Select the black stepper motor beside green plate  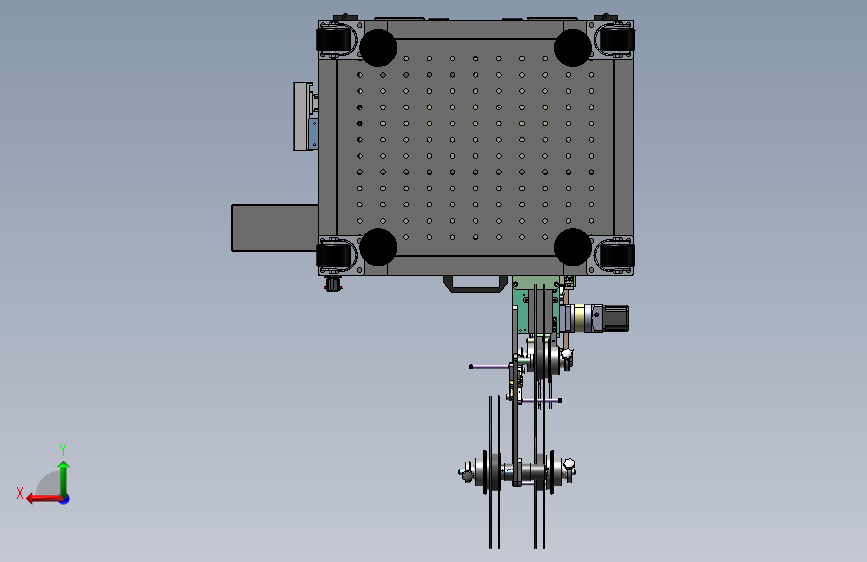pyautogui.click(x=614, y=319)
